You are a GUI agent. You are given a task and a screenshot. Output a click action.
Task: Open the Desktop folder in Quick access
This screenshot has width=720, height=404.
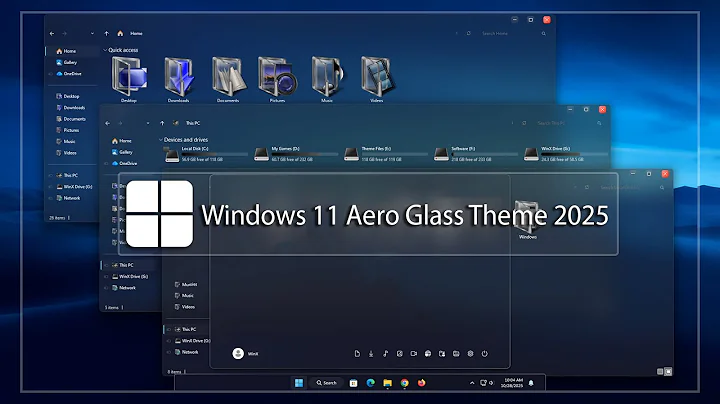pos(129,79)
